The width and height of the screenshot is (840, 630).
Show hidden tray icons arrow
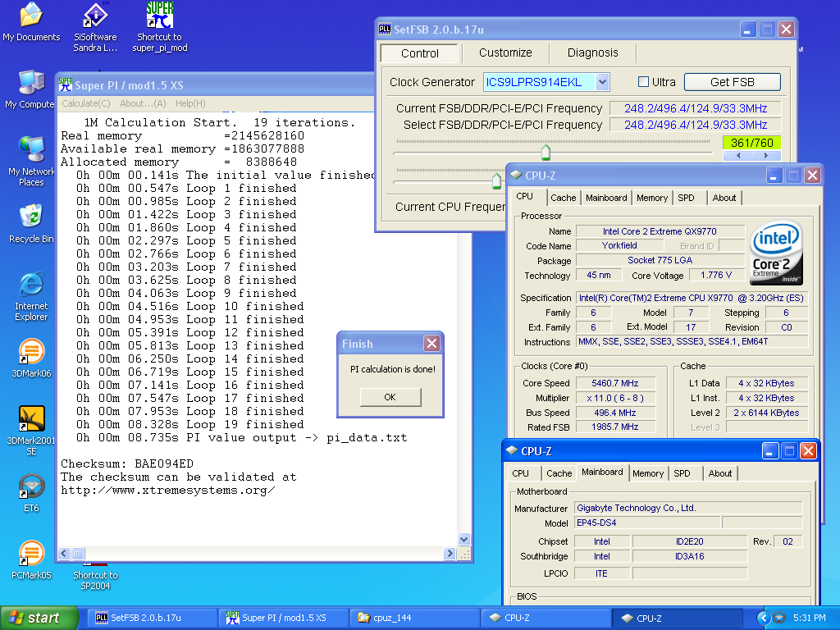(764, 618)
